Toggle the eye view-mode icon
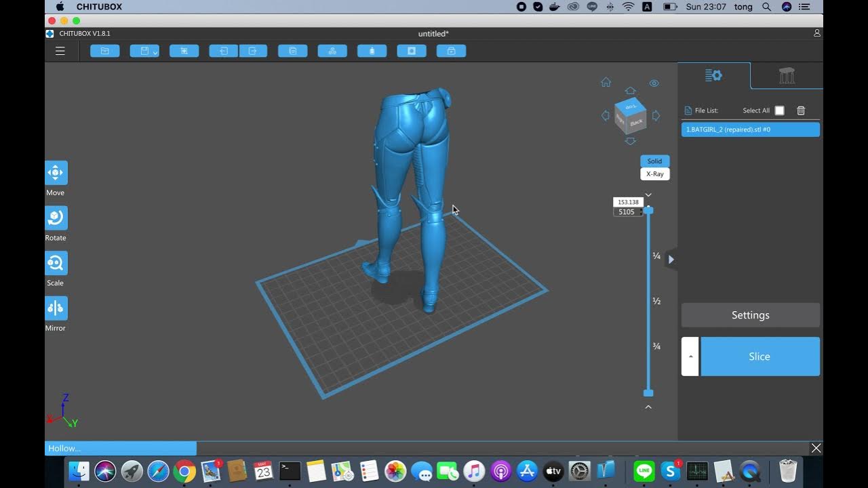 point(654,83)
